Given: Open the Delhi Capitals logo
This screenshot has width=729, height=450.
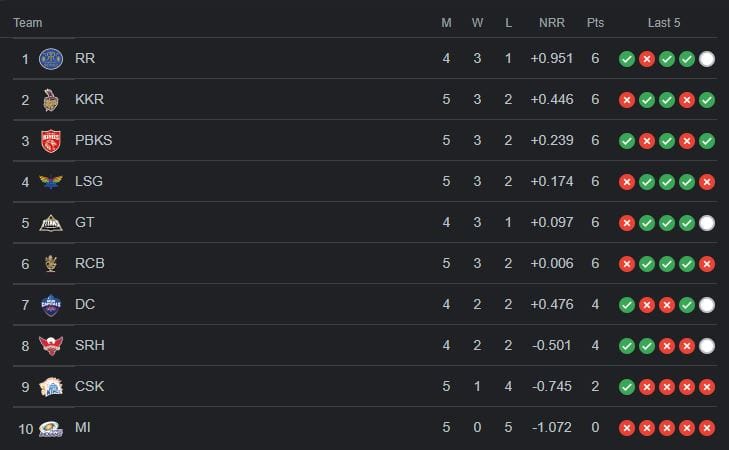Looking at the screenshot, I should 51,305.
